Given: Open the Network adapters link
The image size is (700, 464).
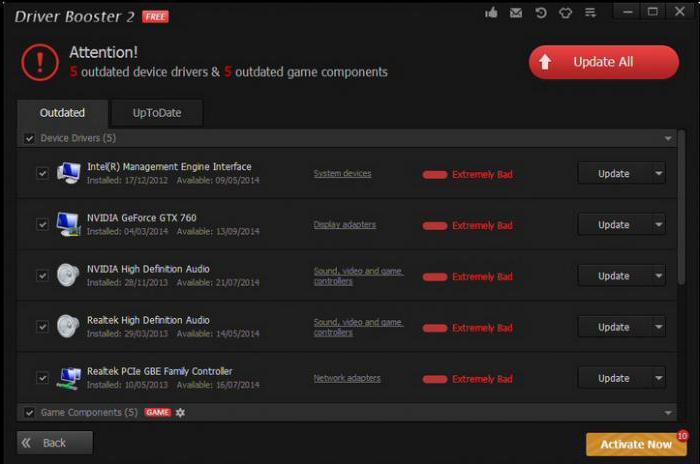Looking at the screenshot, I should click(347, 378).
